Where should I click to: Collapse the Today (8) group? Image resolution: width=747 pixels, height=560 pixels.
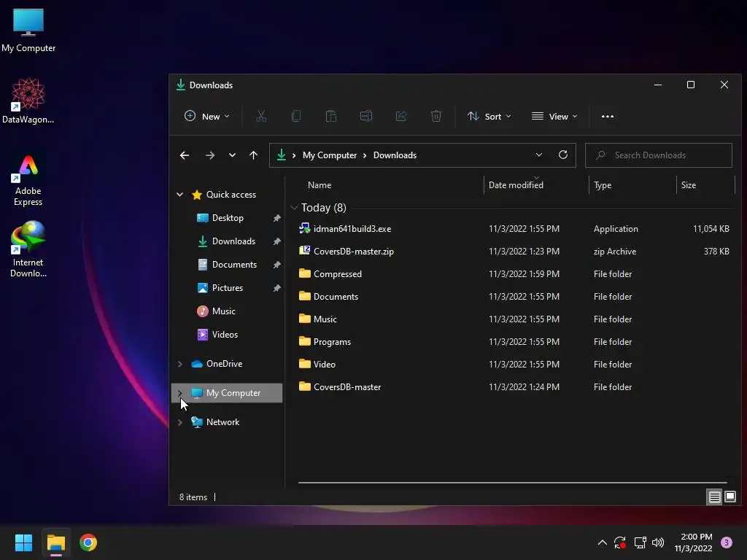pos(294,208)
